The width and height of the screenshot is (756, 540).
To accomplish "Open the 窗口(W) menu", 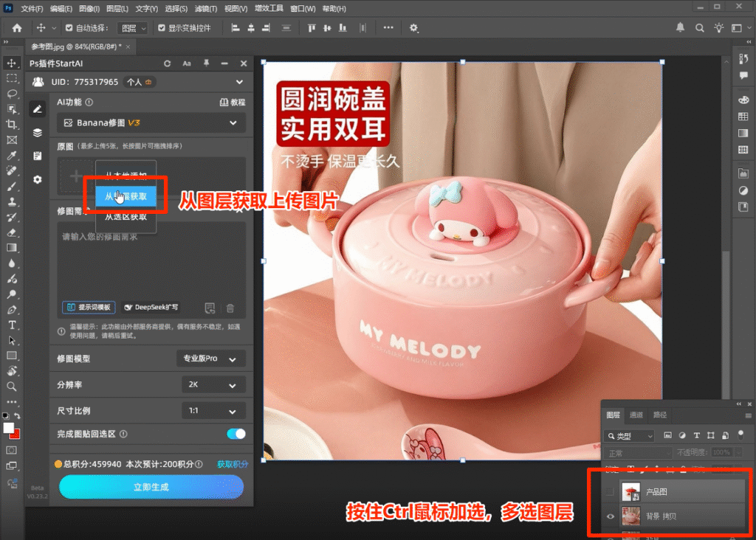I will [x=303, y=9].
